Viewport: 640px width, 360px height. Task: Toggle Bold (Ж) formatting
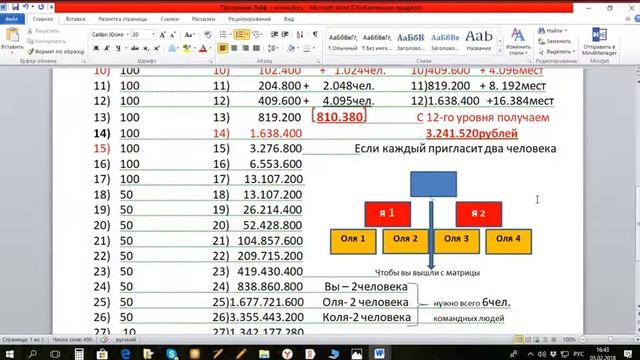[x=96, y=49]
